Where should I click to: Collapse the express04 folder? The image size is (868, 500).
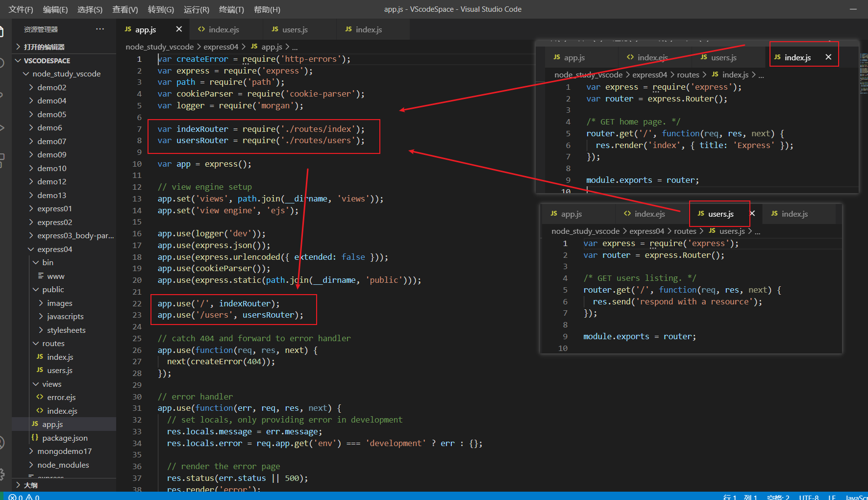pyautogui.click(x=64, y=249)
